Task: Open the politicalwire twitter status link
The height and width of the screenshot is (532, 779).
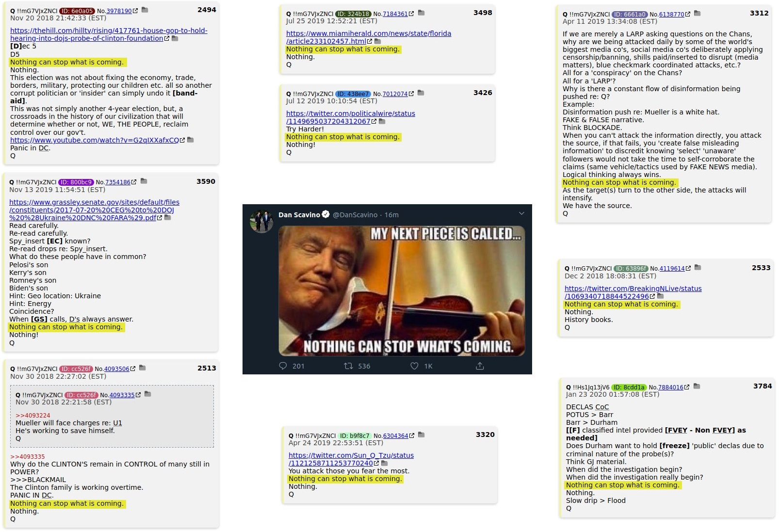Action: (x=351, y=117)
